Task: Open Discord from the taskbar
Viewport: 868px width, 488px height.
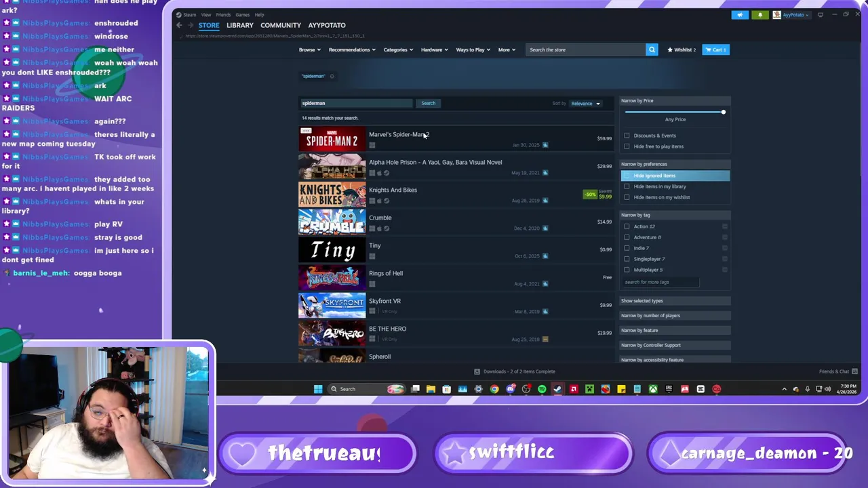Action: [510, 389]
